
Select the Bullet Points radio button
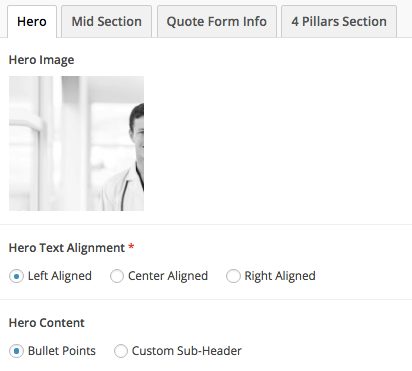click(x=16, y=351)
